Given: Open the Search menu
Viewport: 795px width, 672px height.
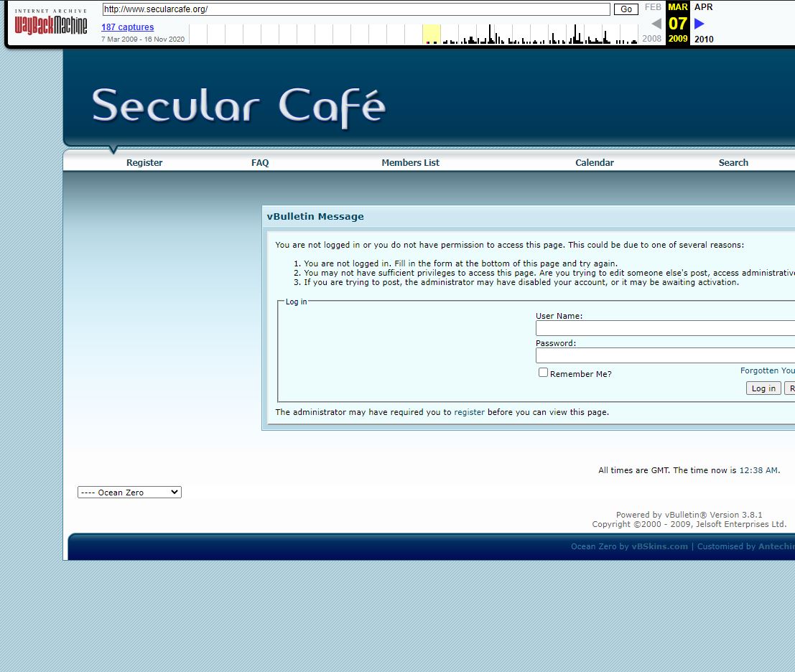Looking at the screenshot, I should click(x=733, y=163).
